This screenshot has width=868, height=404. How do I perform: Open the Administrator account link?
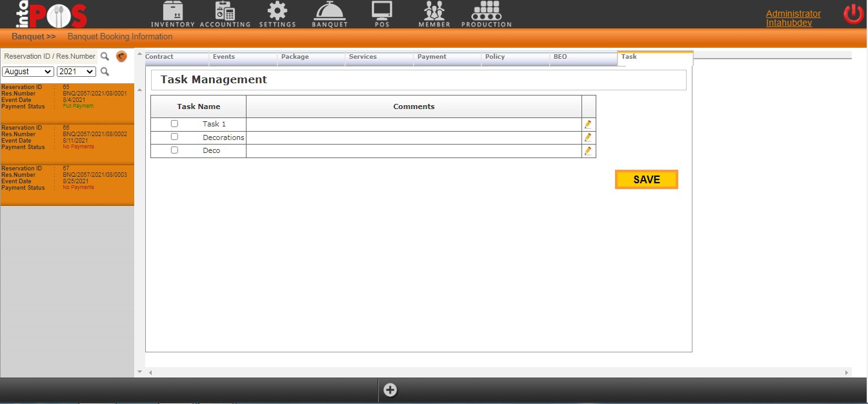(x=793, y=14)
